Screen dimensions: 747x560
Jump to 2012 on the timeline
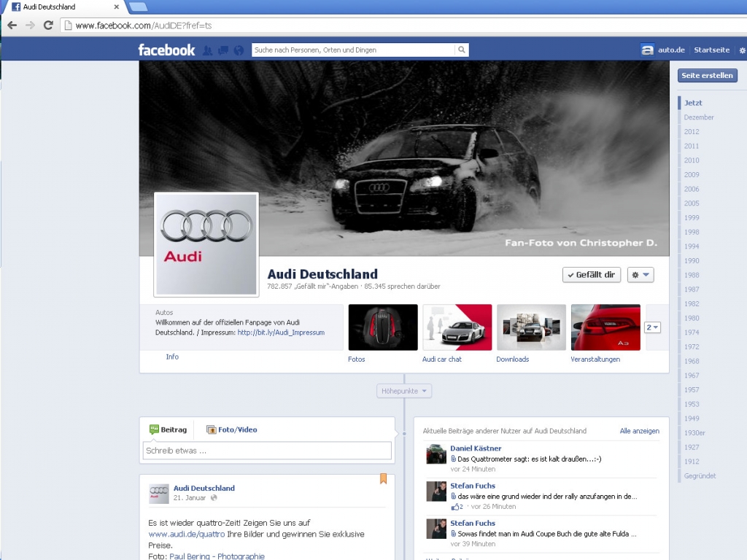pos(692,131)
